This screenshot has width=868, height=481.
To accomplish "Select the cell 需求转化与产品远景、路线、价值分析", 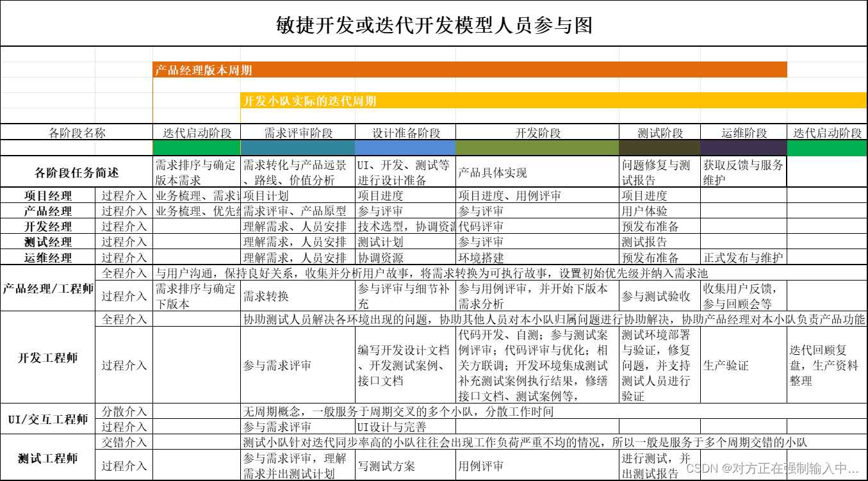I will pos(299,172).
